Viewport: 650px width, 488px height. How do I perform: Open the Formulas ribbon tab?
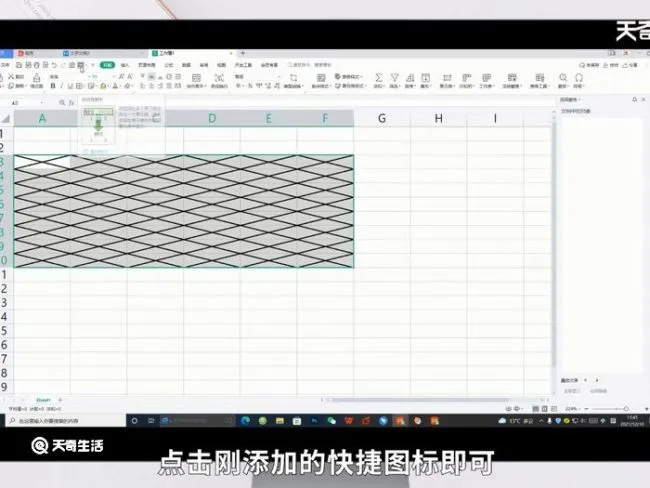[x=168, y=65]
